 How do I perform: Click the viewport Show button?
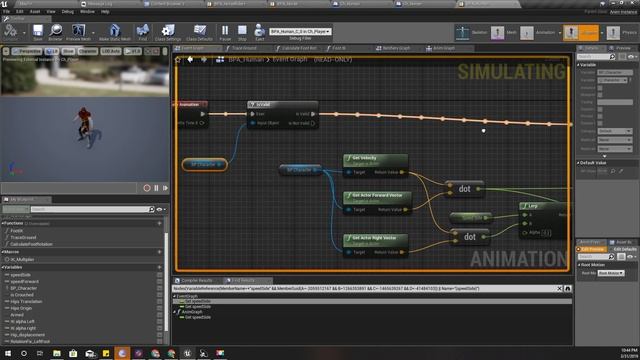(x=68, y=51)
